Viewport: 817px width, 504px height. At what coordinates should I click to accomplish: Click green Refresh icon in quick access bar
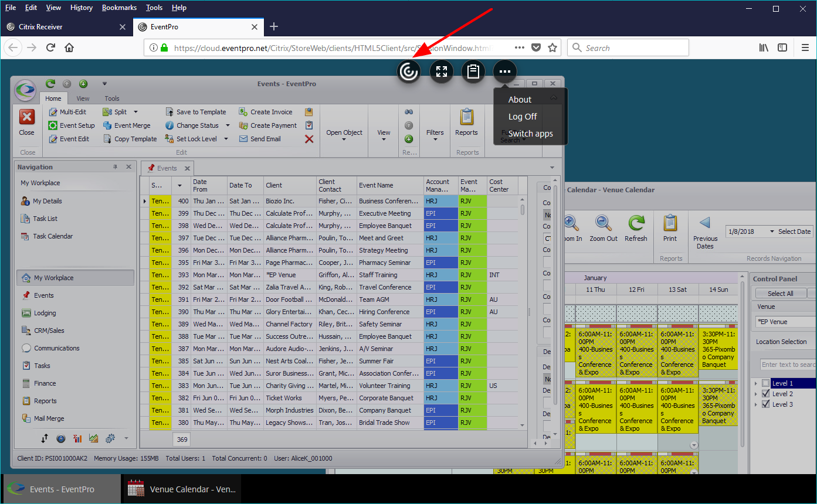(50, 84)
